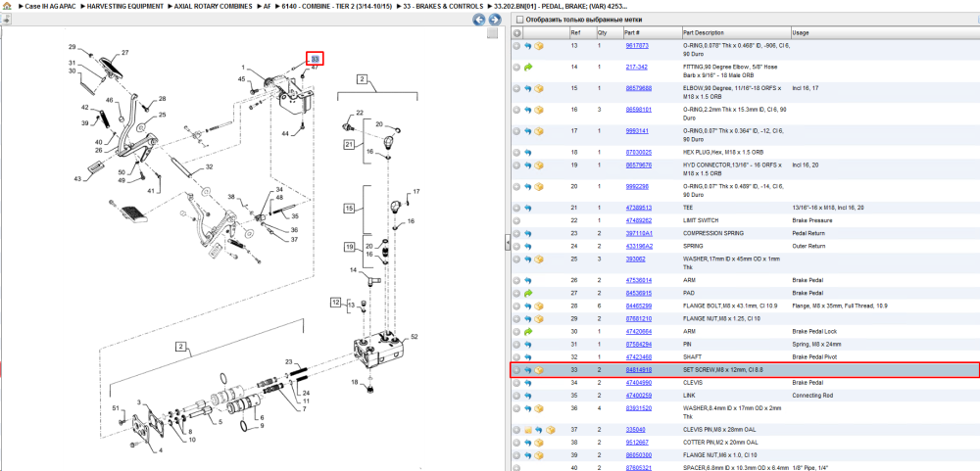Open part number link 87584294
The width and height of the screenshot is (980, 471).
[x=639, y=345]
